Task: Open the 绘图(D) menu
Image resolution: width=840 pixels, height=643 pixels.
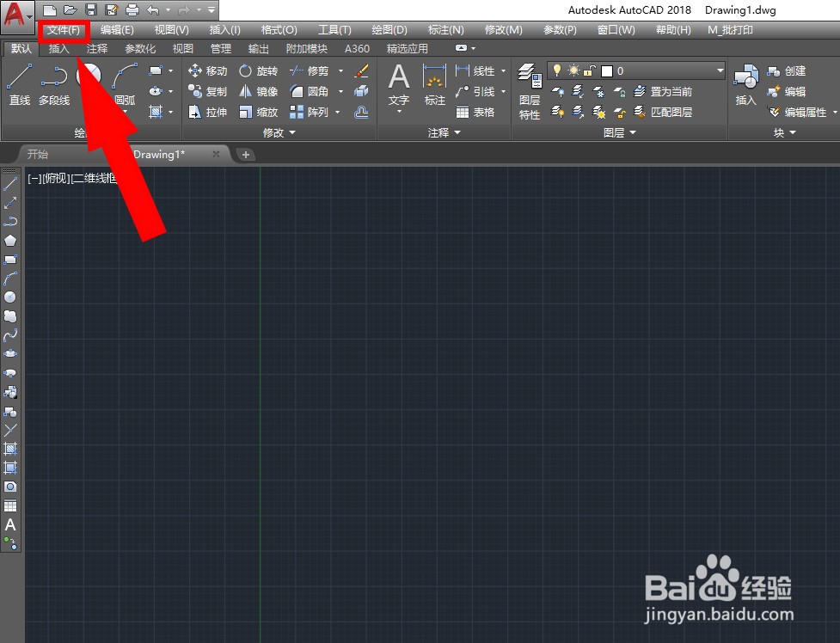Action: coord(389,30)
